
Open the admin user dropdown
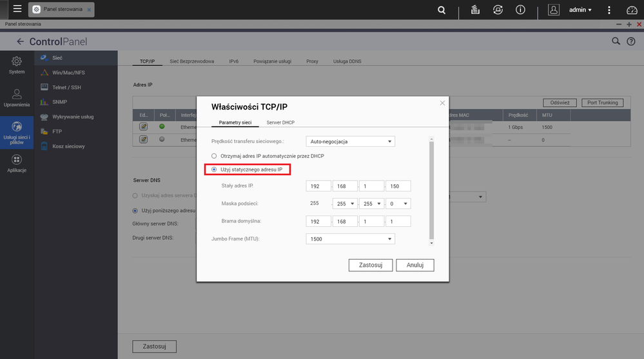tap(580, 10)
